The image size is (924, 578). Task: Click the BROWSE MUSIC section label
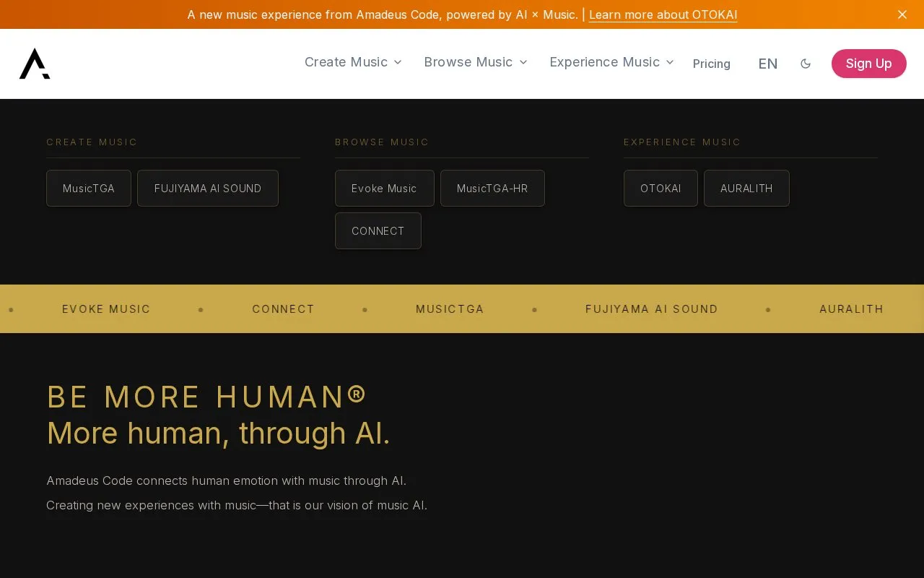pos(382,142)
